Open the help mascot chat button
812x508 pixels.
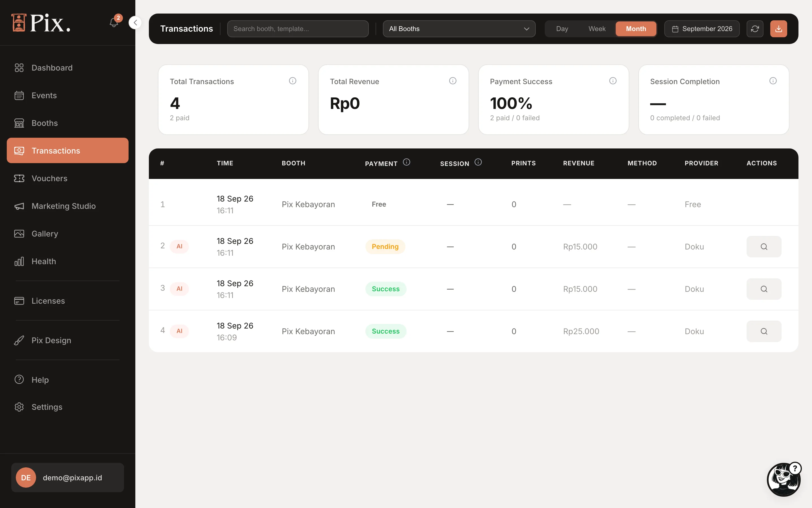(784, 479)
